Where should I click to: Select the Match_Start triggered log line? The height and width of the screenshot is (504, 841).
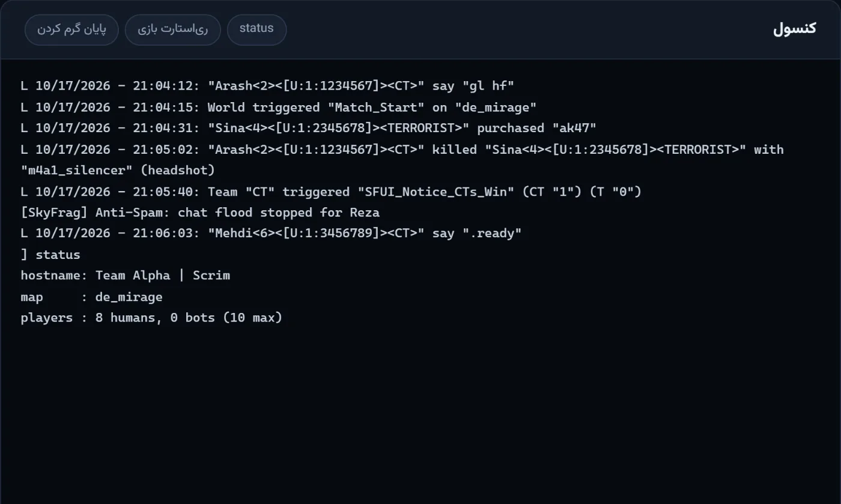278,107
